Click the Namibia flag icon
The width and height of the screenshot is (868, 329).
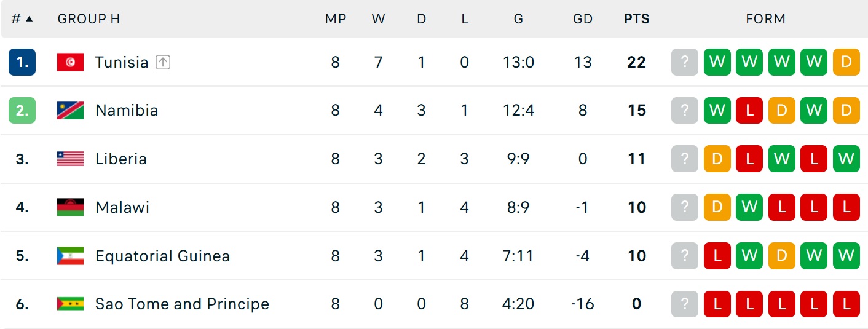pos(70,111)
